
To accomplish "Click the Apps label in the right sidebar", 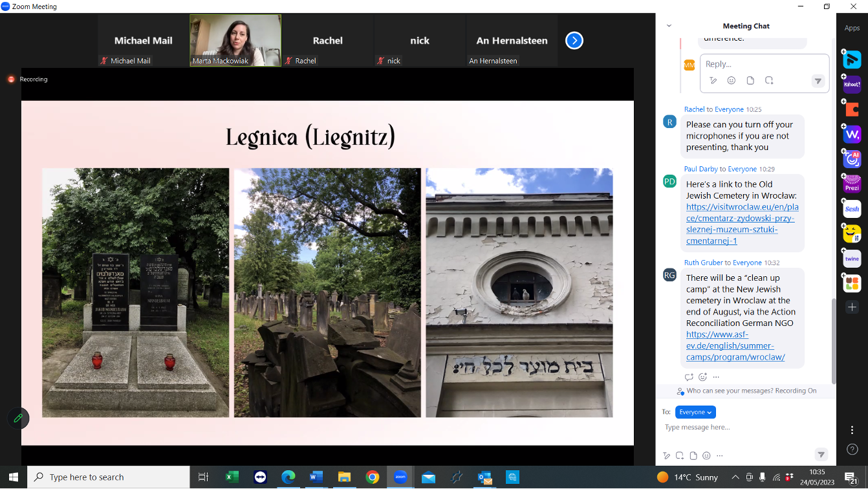I will 852,28.
